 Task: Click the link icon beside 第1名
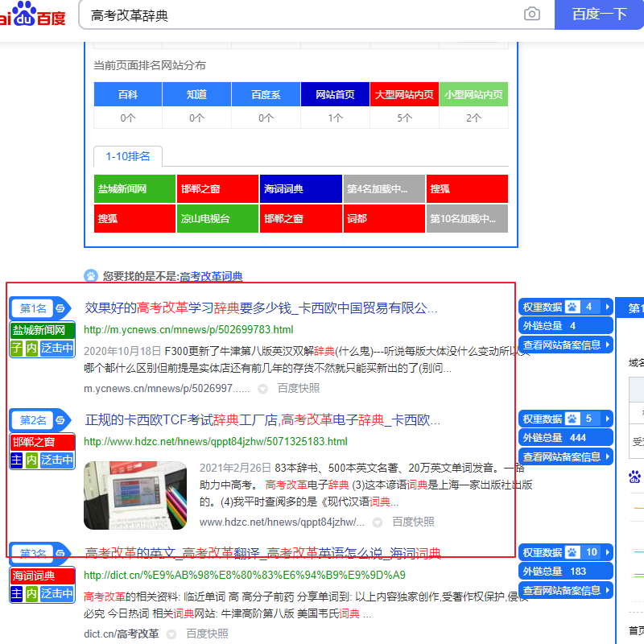click(x=60, y=308)
